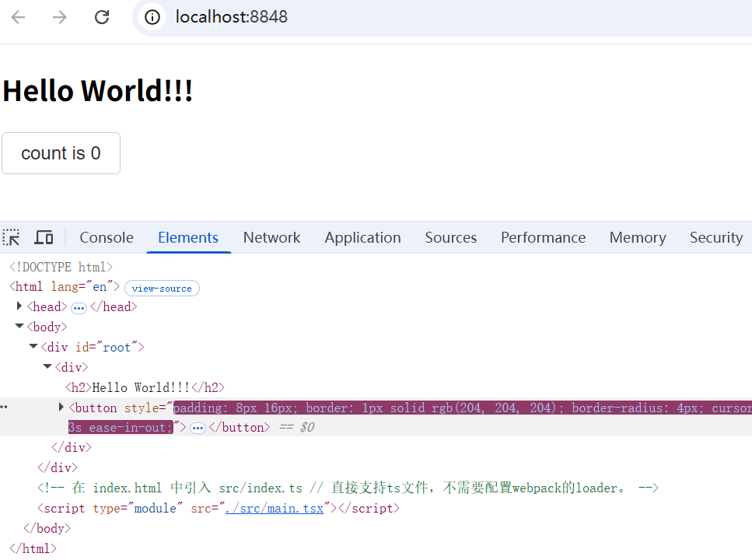Image resolution: width=752 pixels, height=560 pixels.
Task: Show button contents via ellipsis badge
Action: (198, 428)
